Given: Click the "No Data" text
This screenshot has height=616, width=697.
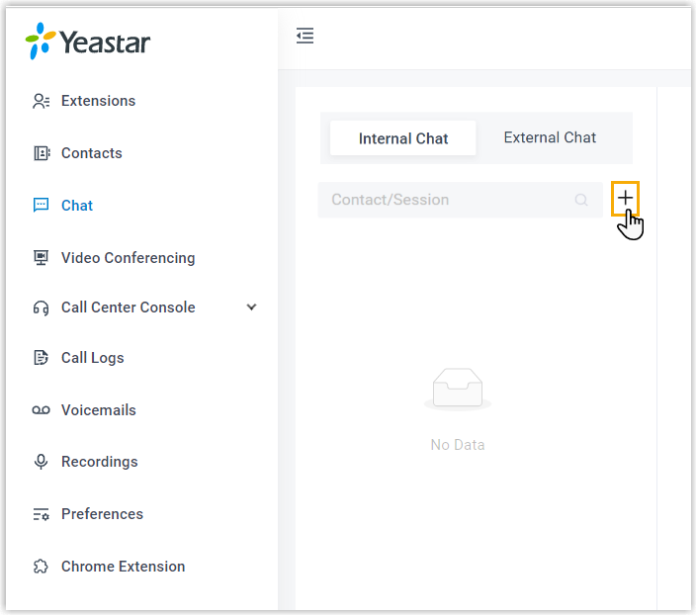Looking at the screenshot, I should point(458,445).
